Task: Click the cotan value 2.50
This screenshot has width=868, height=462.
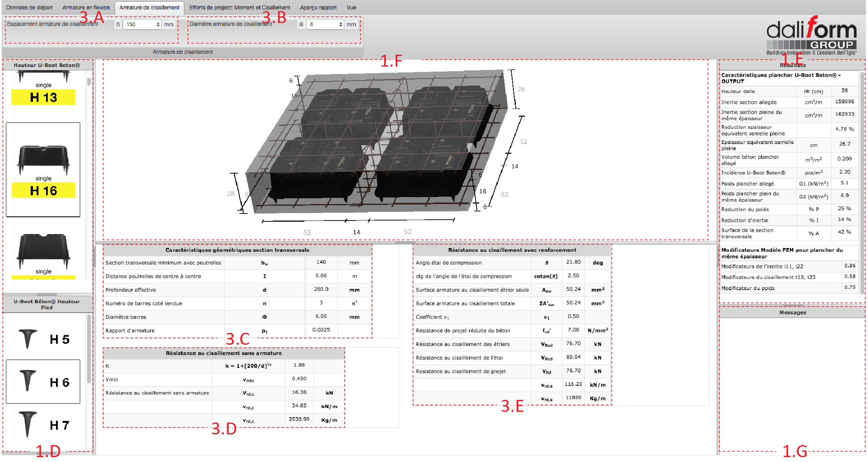Action: tap(573, 276)
